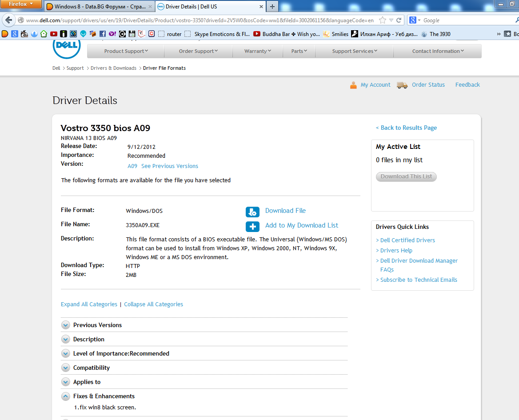Viewport: 519px width, 420px height.
Task: Expand the Previous Versions section
Action: point(65,325)
